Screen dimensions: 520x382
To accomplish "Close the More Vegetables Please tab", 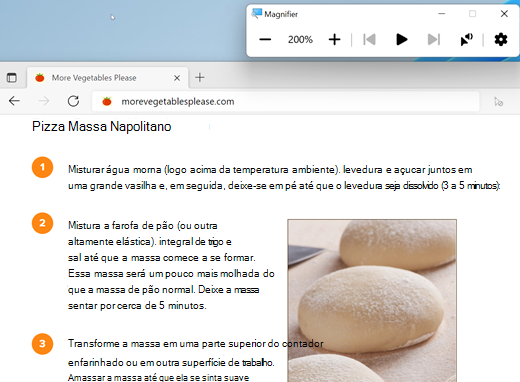I will click(x=177, y=78).
